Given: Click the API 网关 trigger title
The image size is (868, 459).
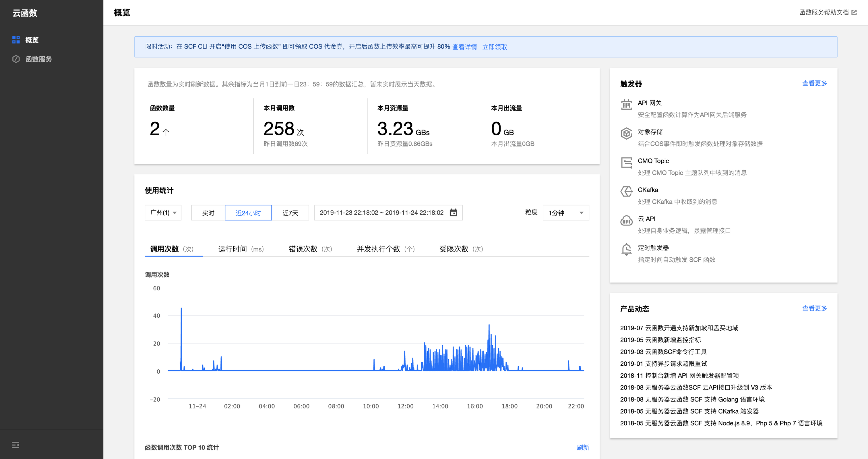Looking at the screenshot, I should pos(650,103).
